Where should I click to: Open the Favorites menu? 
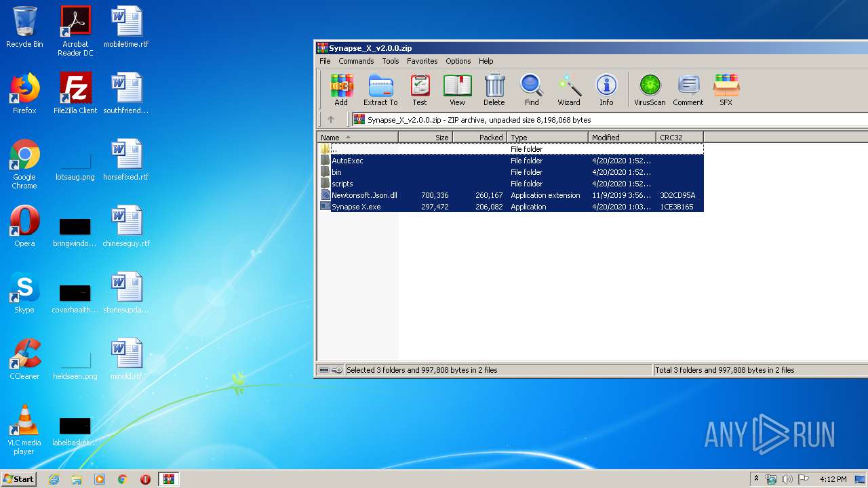pyautogui.click(x=422, y=61)
